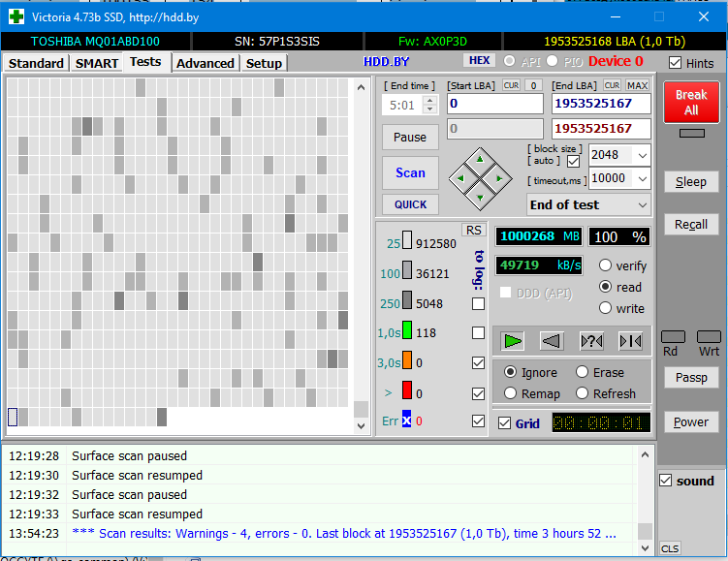728x561 pixels.
Task: Click the Sleep button
Action: [691, 182]
